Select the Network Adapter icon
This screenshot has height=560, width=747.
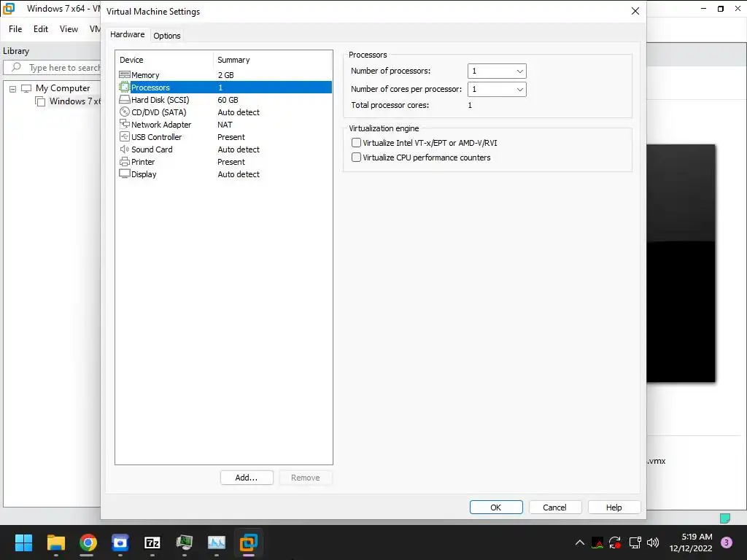click(x=124, y=124)
